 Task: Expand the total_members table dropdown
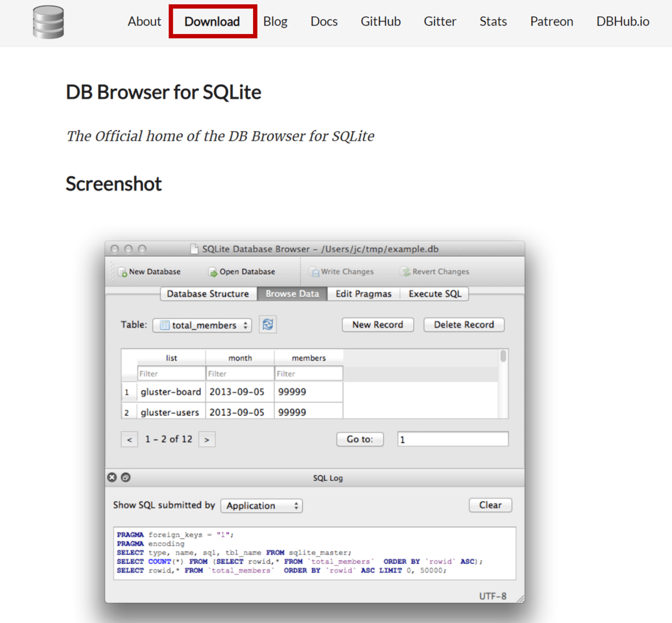(x=202, y=325)
